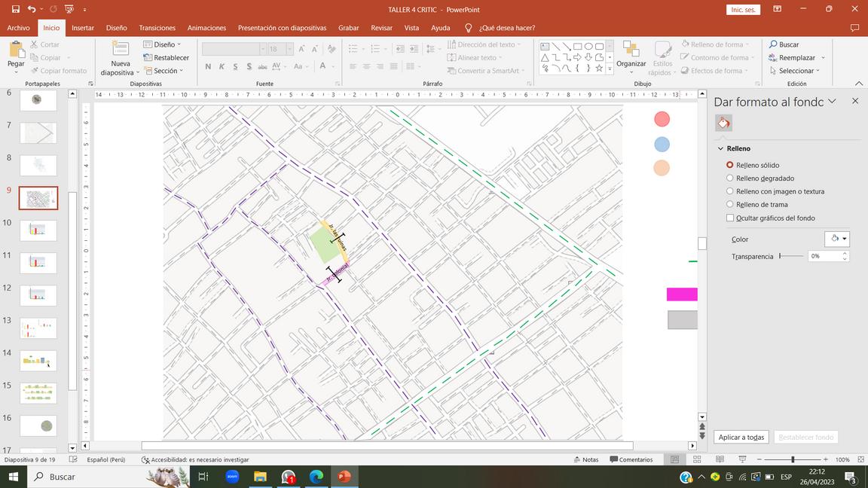Open reading view from status bar
The width and height of the screenshot is (868, 488).
(720, 459)
